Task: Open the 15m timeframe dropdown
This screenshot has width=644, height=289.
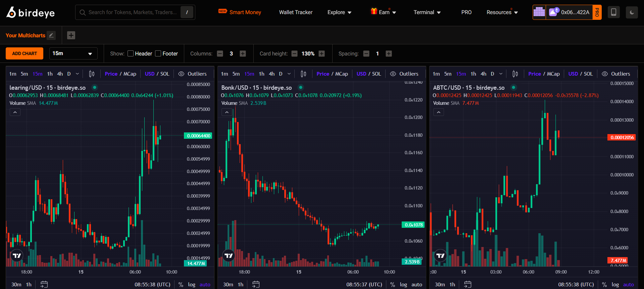Action: click(73, 53)
